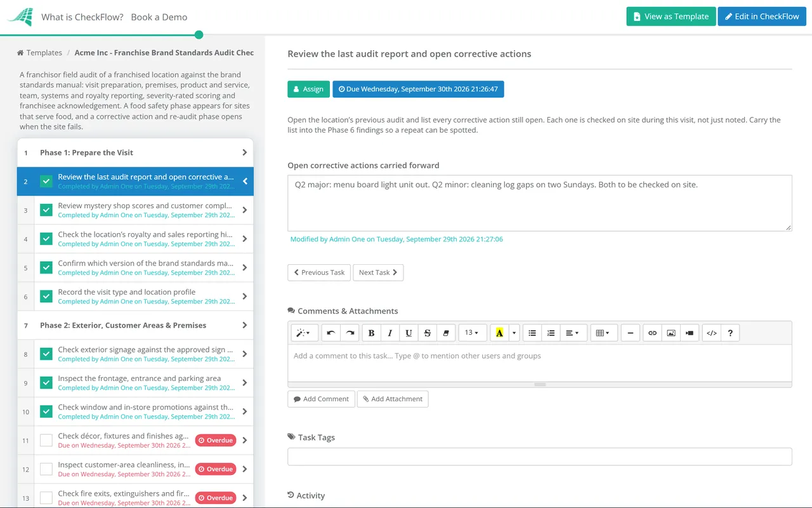The image size is (812, 508).
Task: Open the 'Book a Demo' menu item
Action: point(159,17)
